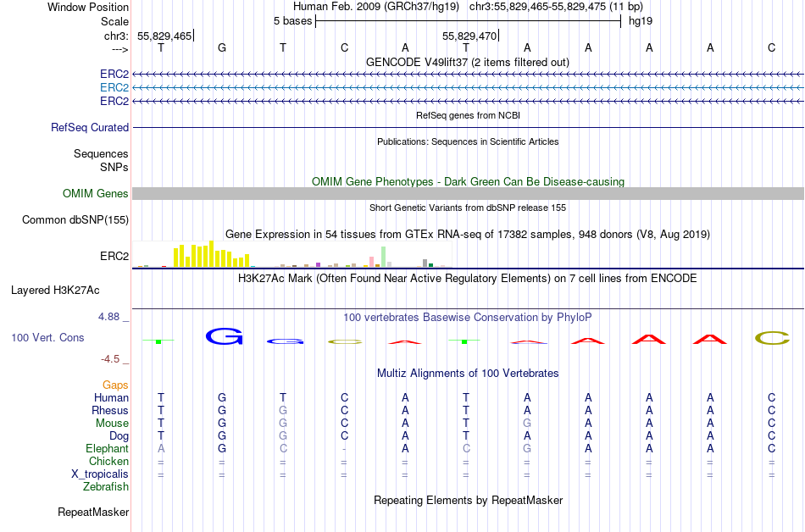The width and height of the screenshot is (805, 532).
Task: Select the Human species label
Action: (x=111, y=397)
